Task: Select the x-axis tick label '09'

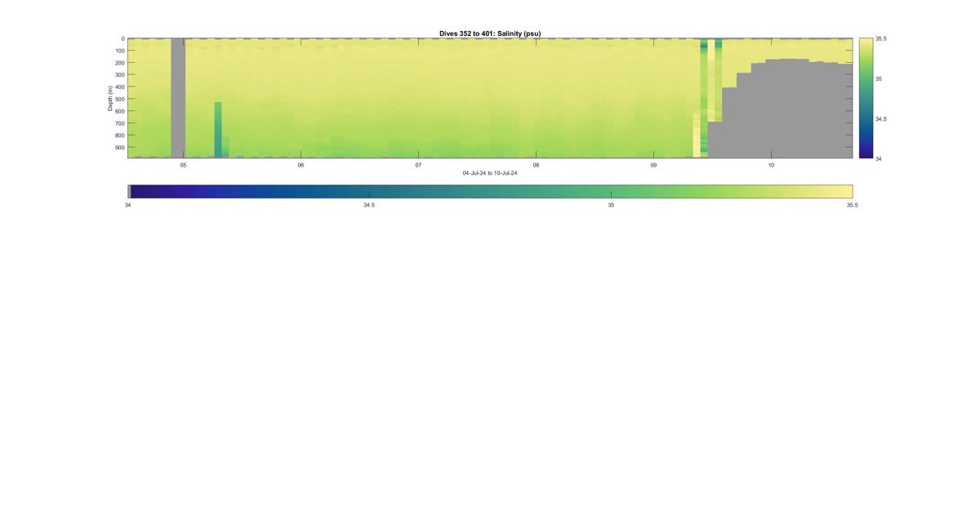Action: pos(653,165)
